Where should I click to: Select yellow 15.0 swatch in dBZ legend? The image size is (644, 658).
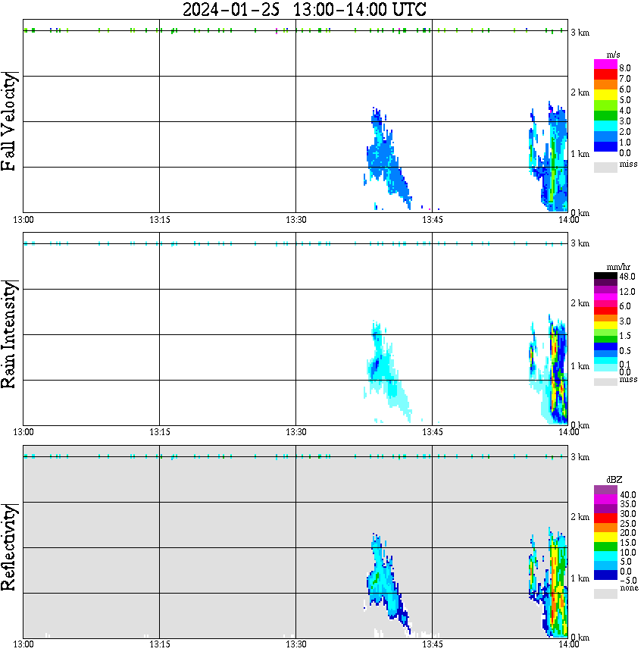click(605, 537)
